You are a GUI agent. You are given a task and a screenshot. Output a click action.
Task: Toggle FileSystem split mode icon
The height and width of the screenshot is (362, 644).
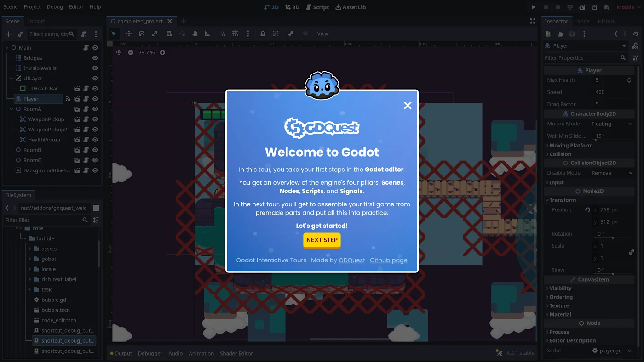point(96,208)
